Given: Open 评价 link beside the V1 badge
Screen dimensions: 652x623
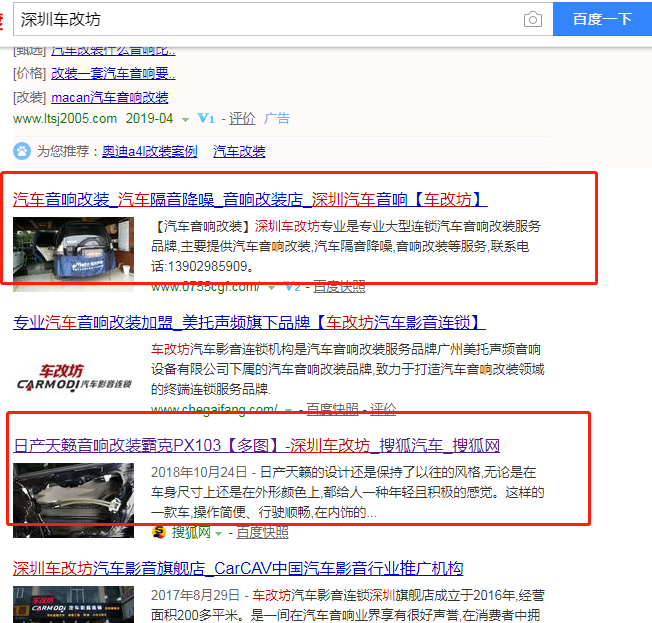Looking at the screenshot, I should coord(242,119).
